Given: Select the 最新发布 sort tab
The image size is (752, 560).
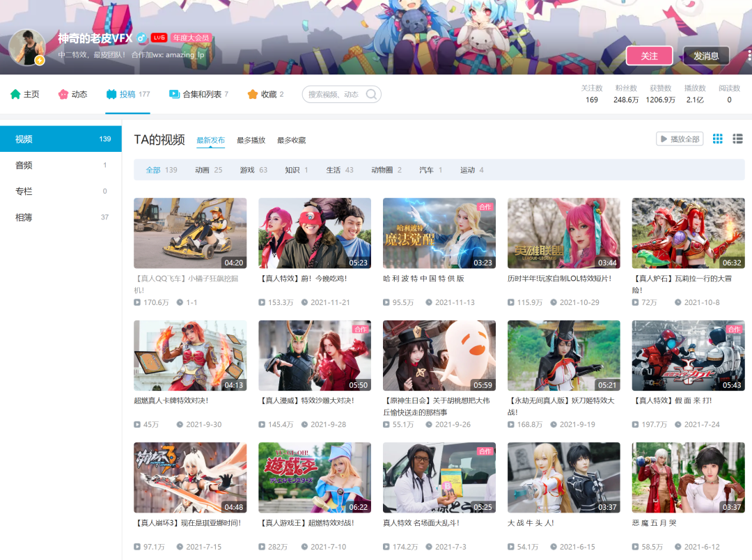Looking at the screenshot, I should pyautogui.click(x=210, y=140).
